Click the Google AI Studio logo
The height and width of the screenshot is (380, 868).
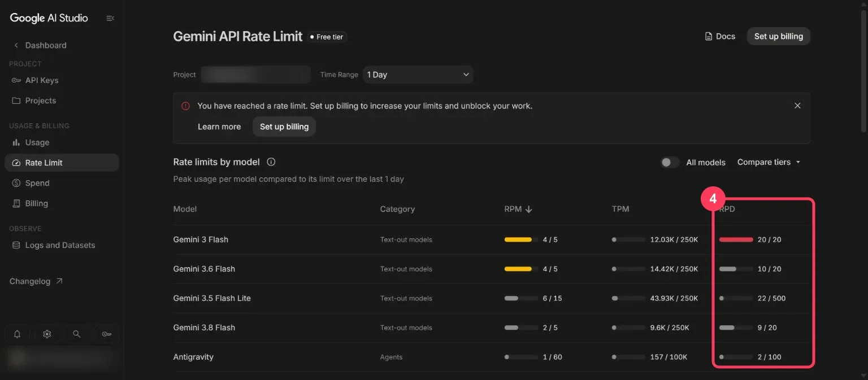pyautogui.click(x=49, y=18)
